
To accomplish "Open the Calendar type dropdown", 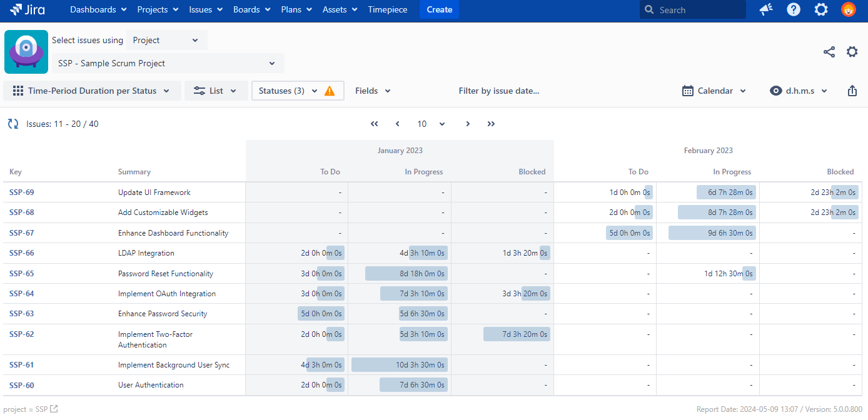I will click(714, 91).
